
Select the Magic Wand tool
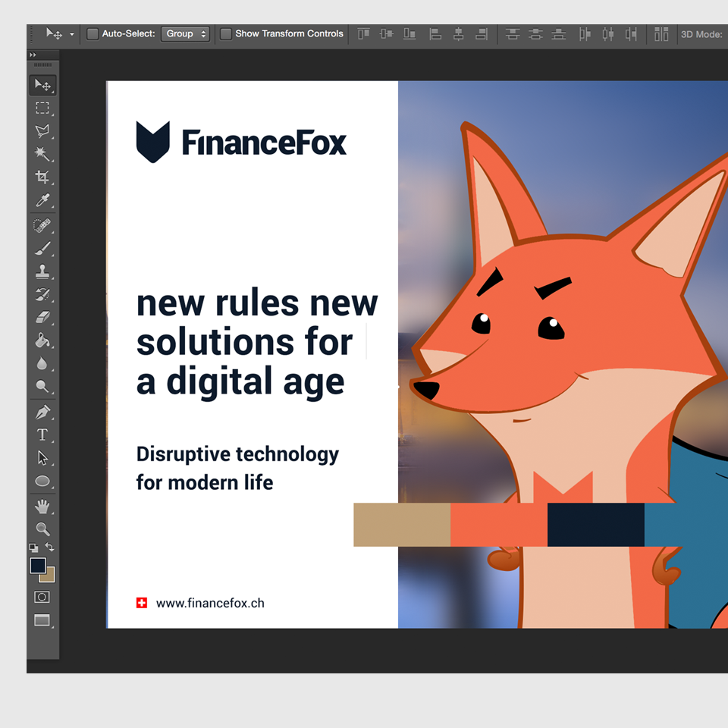tap(42, 154)
